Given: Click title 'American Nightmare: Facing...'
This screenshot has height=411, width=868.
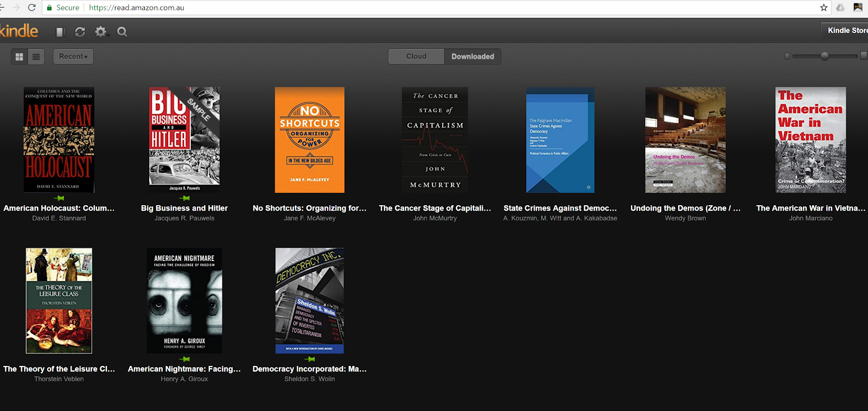Looking at the screenshot, I should coord(184,369).
